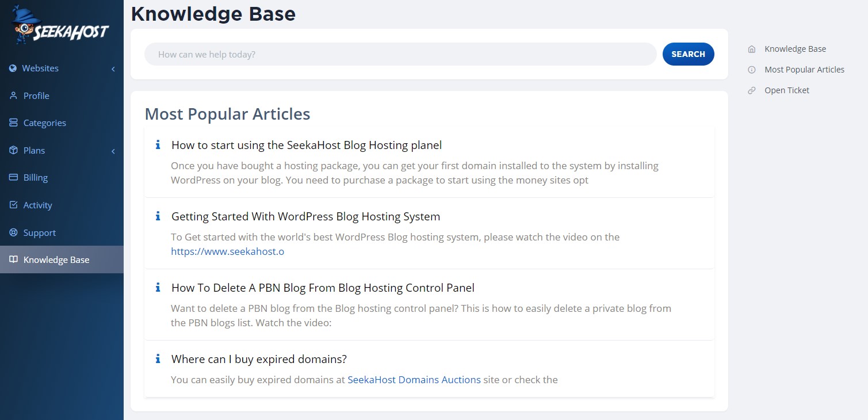The image size is (868, 420).
Task: Click the SEARCH button
Action: tap(688, 54)
